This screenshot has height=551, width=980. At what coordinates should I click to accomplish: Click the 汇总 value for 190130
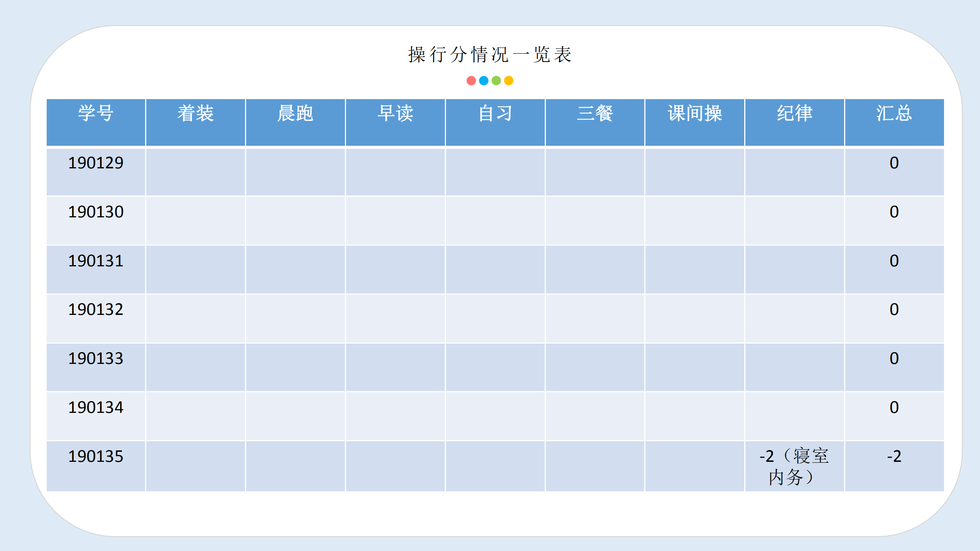point(894,212)
